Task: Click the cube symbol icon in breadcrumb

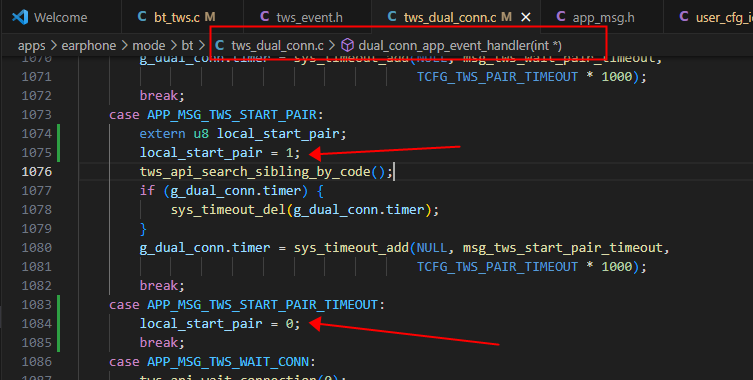Action: (347, 46)
